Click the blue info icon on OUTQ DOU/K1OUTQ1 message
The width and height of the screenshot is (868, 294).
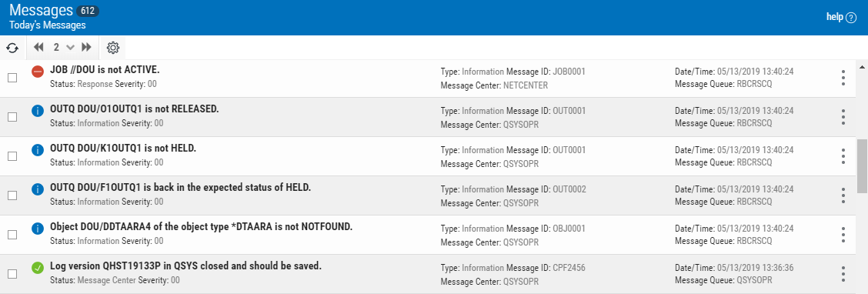pos(38,150)
